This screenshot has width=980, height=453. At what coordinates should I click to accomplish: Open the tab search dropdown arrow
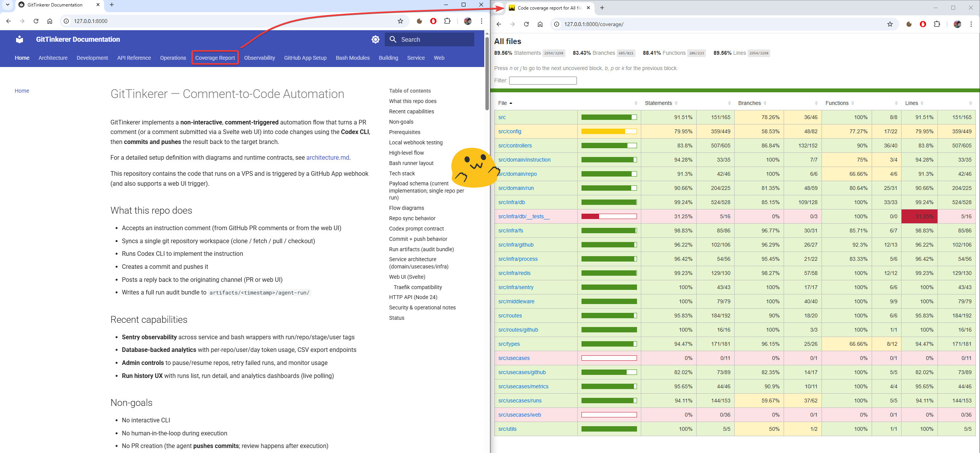pyautogui.click(x=7, y=5)
